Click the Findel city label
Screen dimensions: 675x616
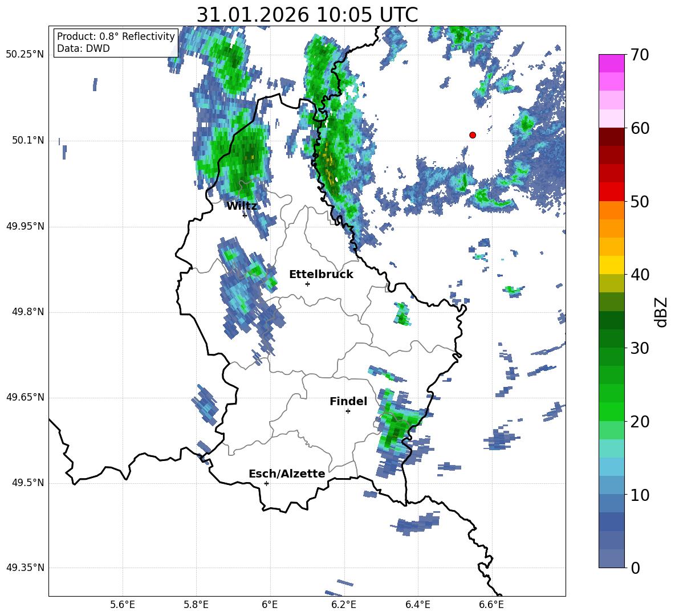348,401
